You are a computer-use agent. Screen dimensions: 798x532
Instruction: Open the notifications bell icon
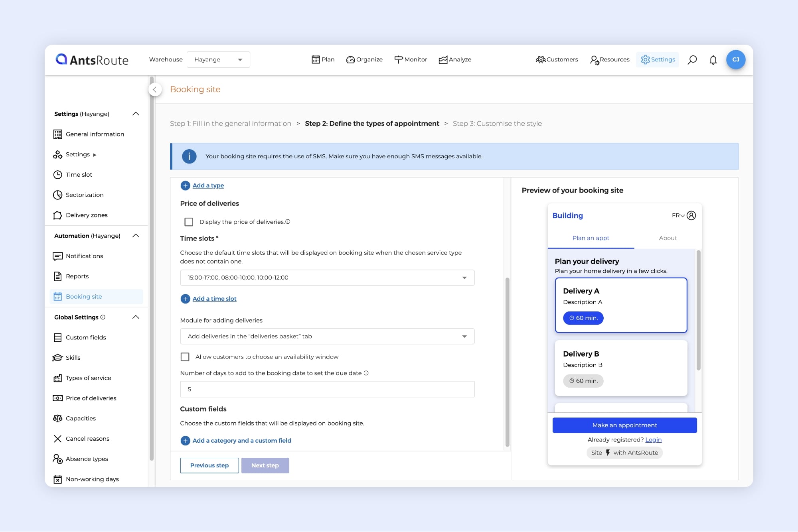[x=713, y=60]
